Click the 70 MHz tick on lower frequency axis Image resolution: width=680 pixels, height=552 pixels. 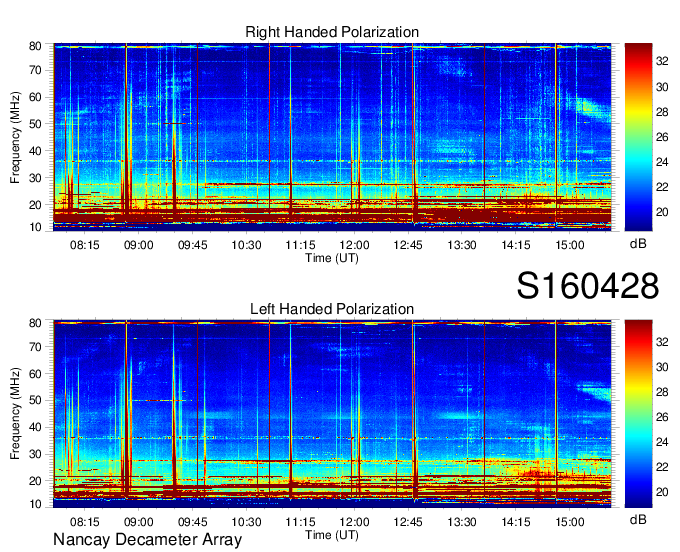[35, 347]
